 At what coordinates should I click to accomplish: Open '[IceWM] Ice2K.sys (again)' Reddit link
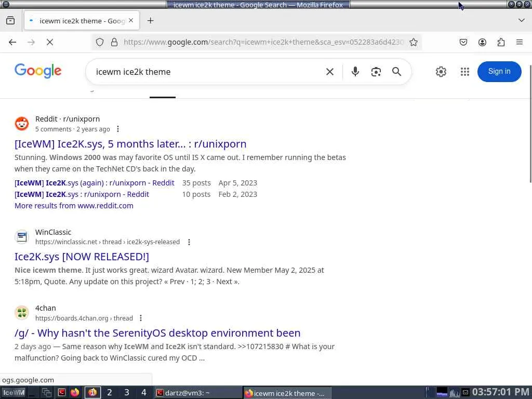(95, 183)
